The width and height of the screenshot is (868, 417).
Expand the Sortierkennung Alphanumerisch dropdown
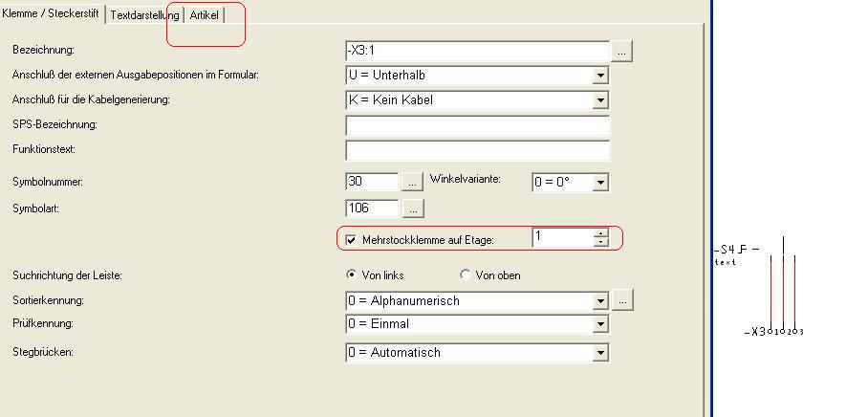tap(600, 301)
